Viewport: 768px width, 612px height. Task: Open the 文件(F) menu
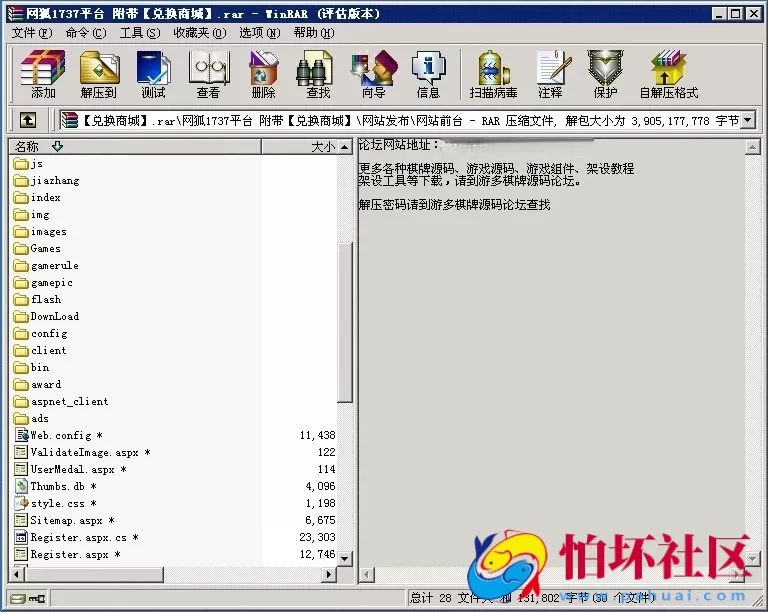(x=32, y=33)
